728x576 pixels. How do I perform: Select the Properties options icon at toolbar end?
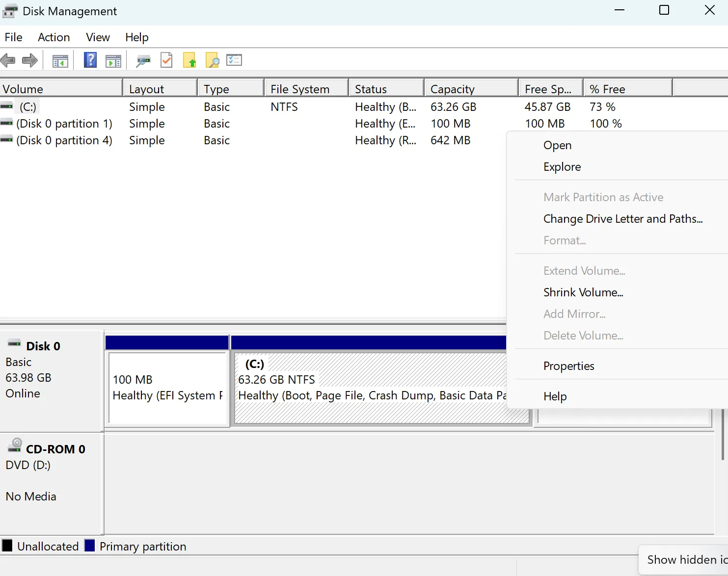point(234,60)
